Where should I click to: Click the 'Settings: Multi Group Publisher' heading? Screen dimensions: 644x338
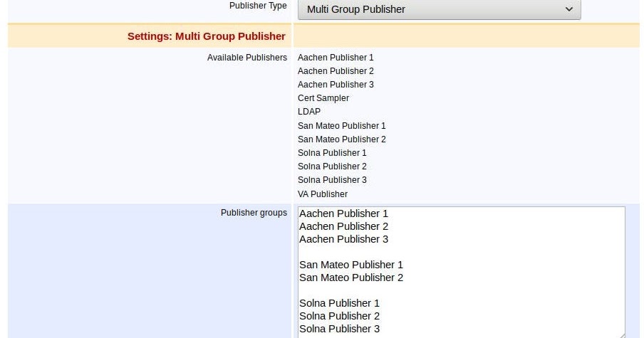tap(206, 36)
